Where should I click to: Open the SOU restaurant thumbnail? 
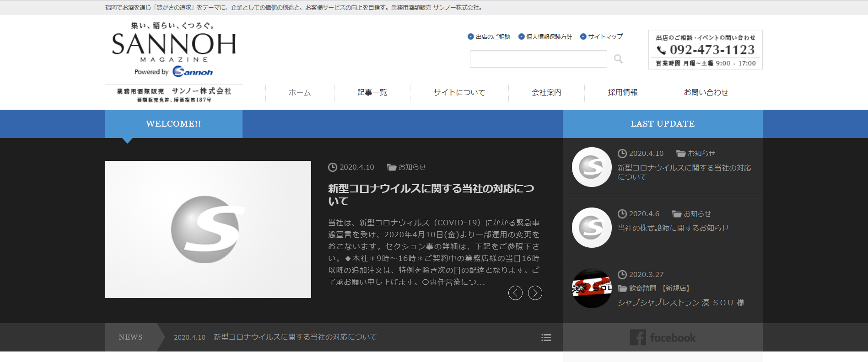[x=592, y=288]
